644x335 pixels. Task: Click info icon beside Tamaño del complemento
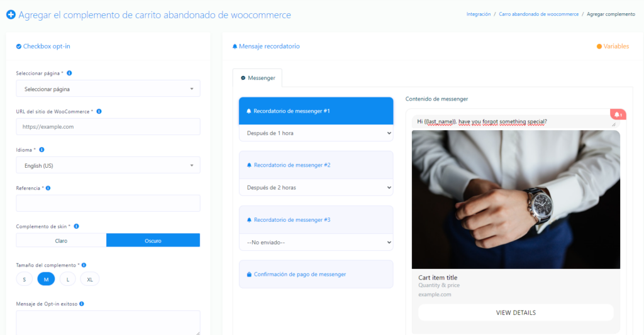tap(84, 265)
